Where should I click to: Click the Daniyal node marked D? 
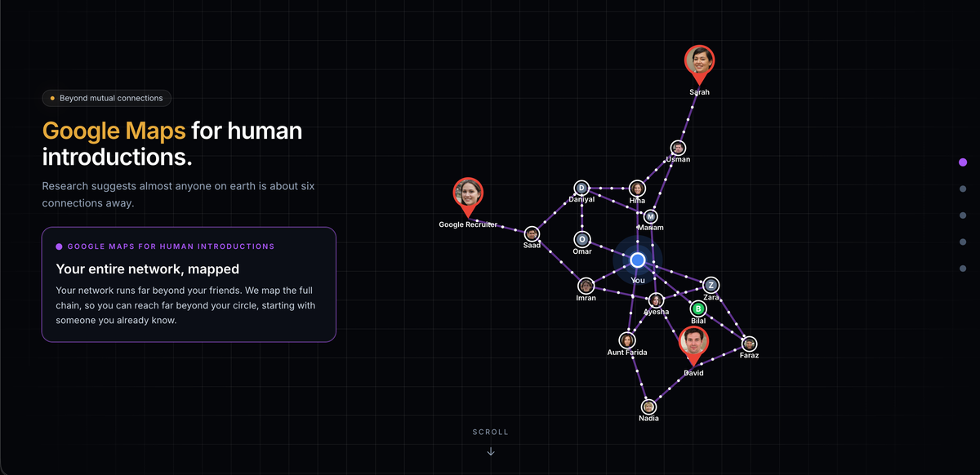point(581,188)
